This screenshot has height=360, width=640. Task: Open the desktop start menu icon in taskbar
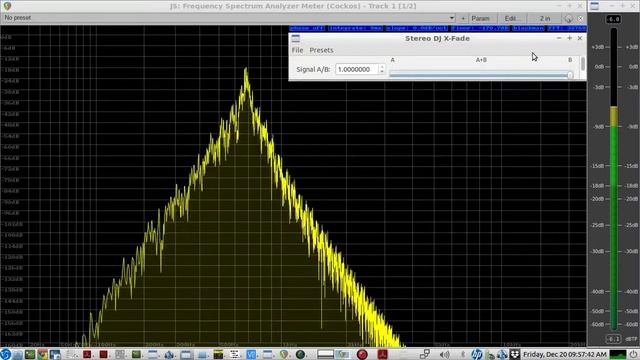5,354
